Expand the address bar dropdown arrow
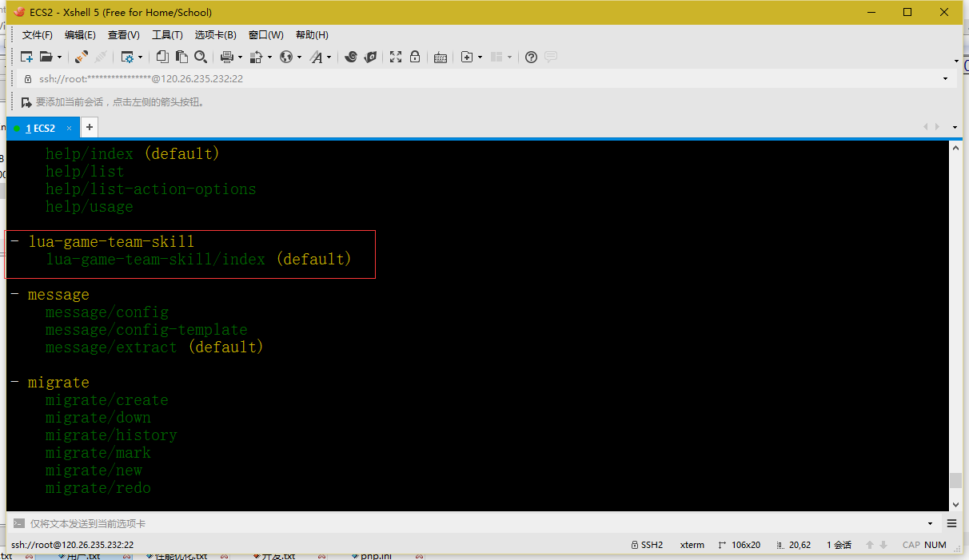Image resolution: width=969 pixels, height=560 pixels. click(x=945, y=79)
